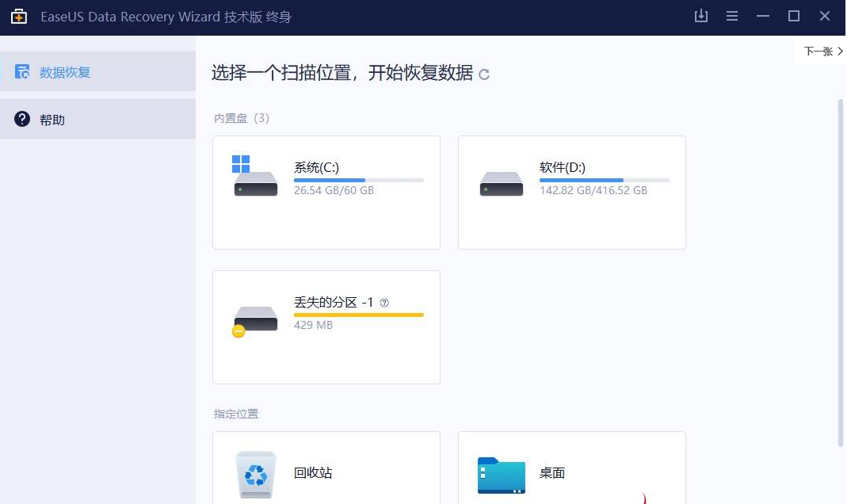
Task: Select the 数据恢复 sidebar tab
Action: click(97, 72)
